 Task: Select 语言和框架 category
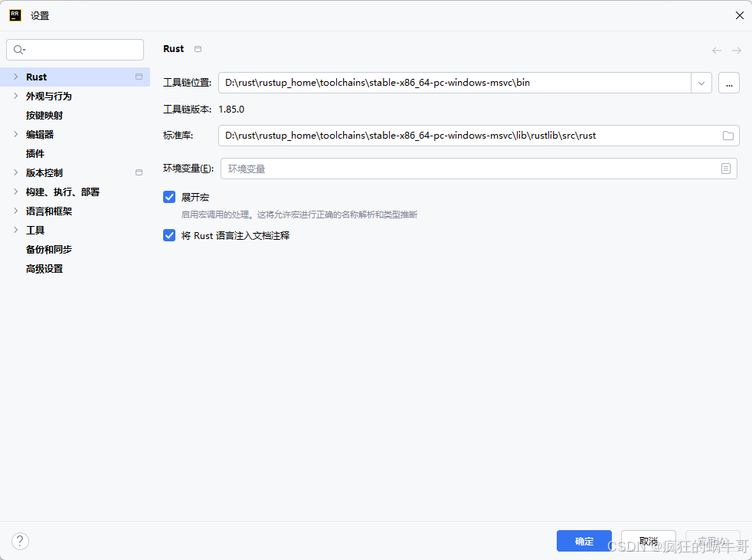click(x=49, y=211)
